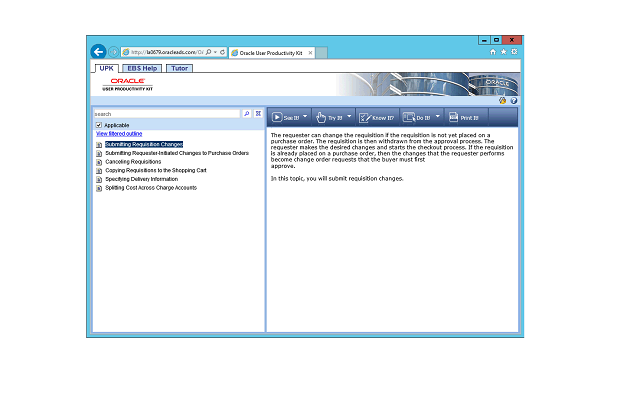Switch to the Tutor tab
The height and width of the screenshot is (405, 640).
[178, 68]
